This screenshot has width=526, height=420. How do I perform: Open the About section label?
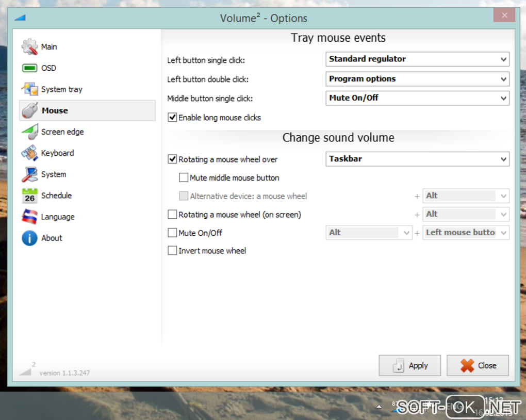52,238
